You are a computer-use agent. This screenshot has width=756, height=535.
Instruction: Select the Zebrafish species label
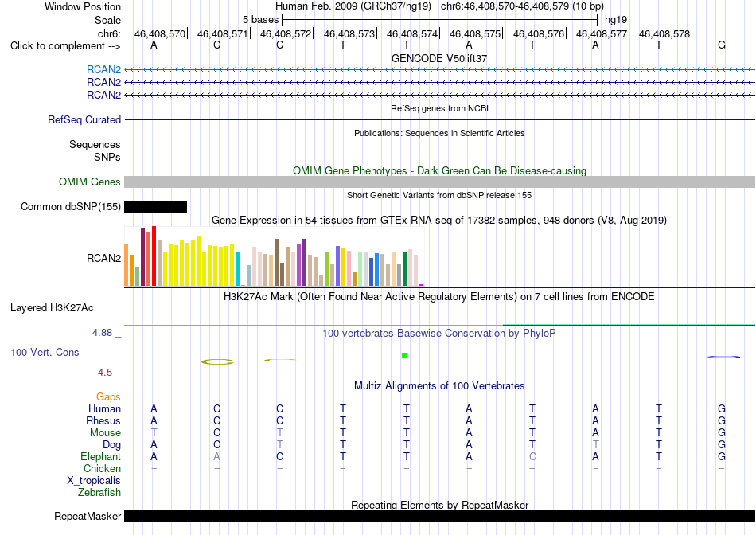click(99, 493)
